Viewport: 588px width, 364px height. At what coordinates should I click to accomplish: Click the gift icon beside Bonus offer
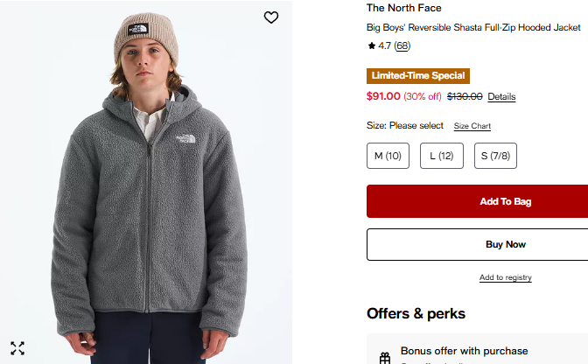click(384, 357)
